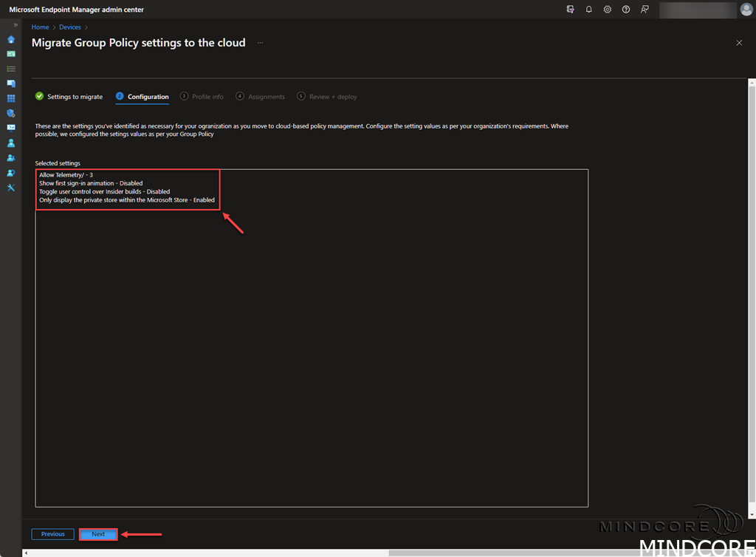Open All services list icon in sidebar
756x557 pixels.
tap(11, 69)
